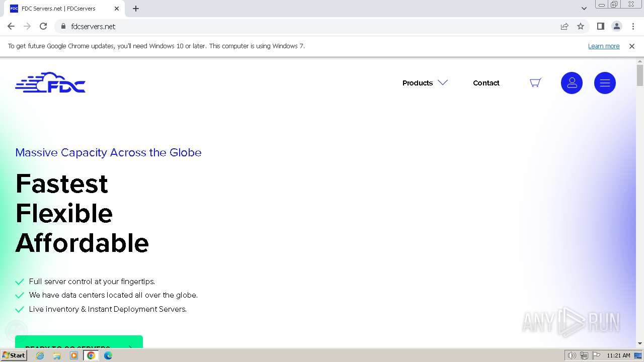Open File Explorer from taskbar
This screenshot has height=362, width=644.
click(57, 355)
